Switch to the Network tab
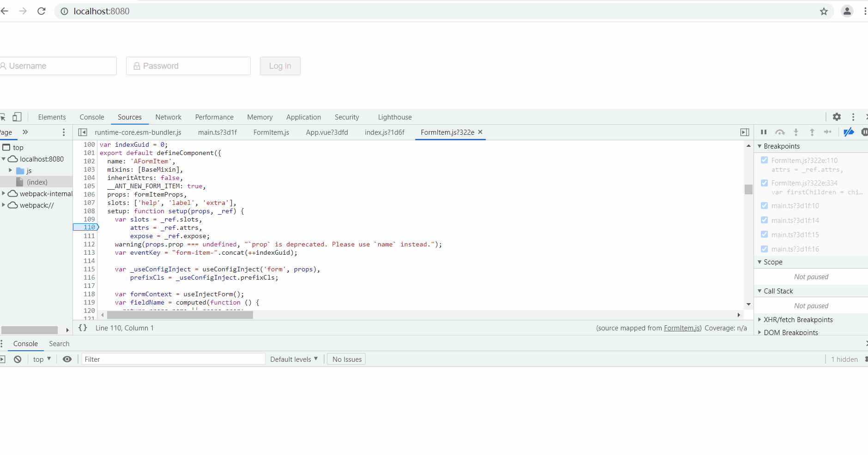The image size is (868, 455). click(x=168, y=117)
